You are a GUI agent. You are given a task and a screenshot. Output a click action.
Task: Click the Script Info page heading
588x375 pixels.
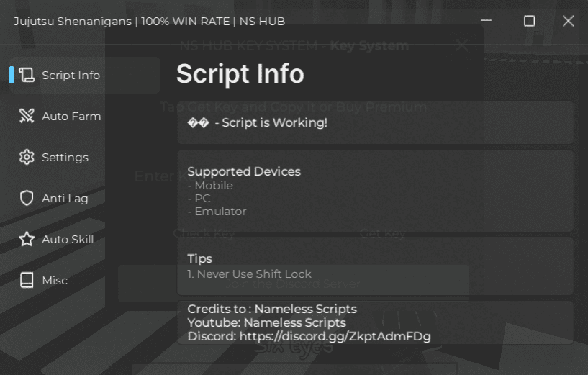click(x=240, y=73)
